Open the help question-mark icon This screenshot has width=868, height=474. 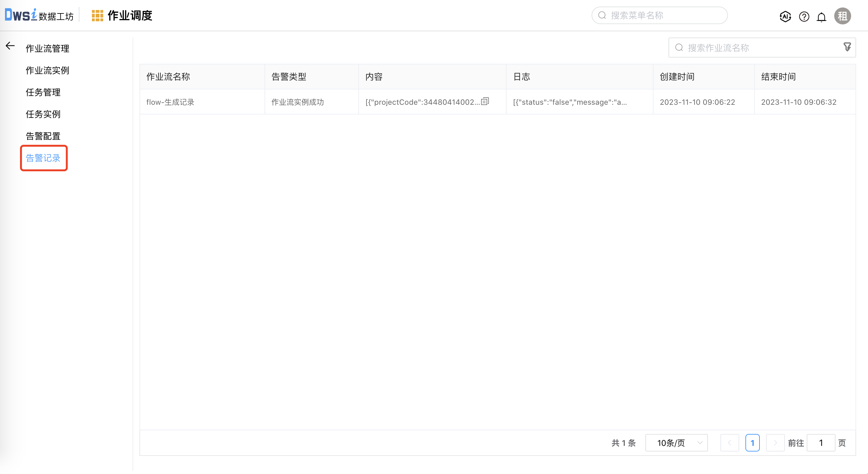[x=804, y=17]
